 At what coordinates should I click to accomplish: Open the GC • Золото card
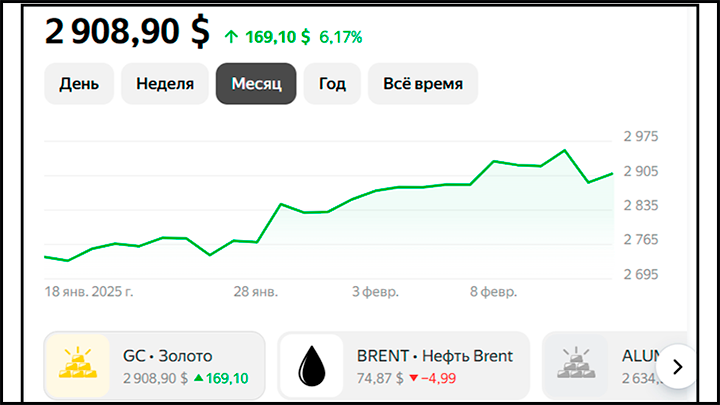(x=155, y=366)
